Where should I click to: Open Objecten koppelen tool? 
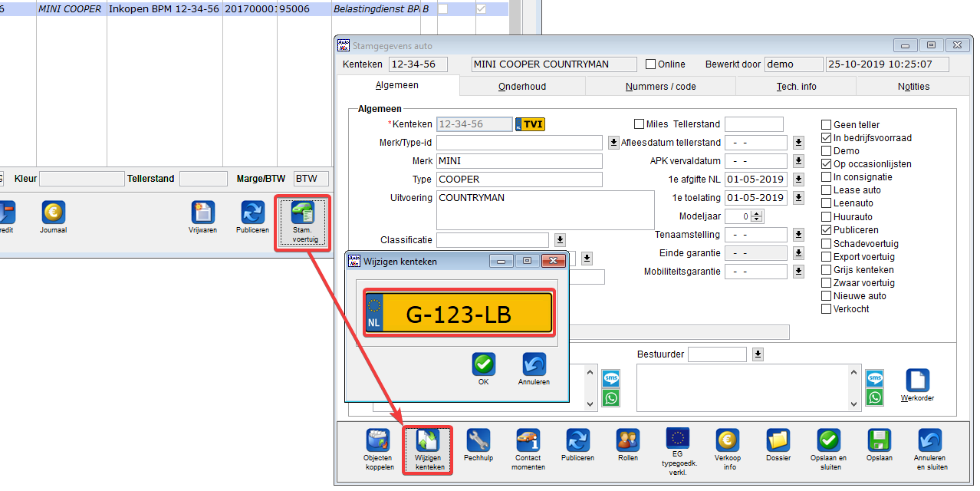coord(377,450)
